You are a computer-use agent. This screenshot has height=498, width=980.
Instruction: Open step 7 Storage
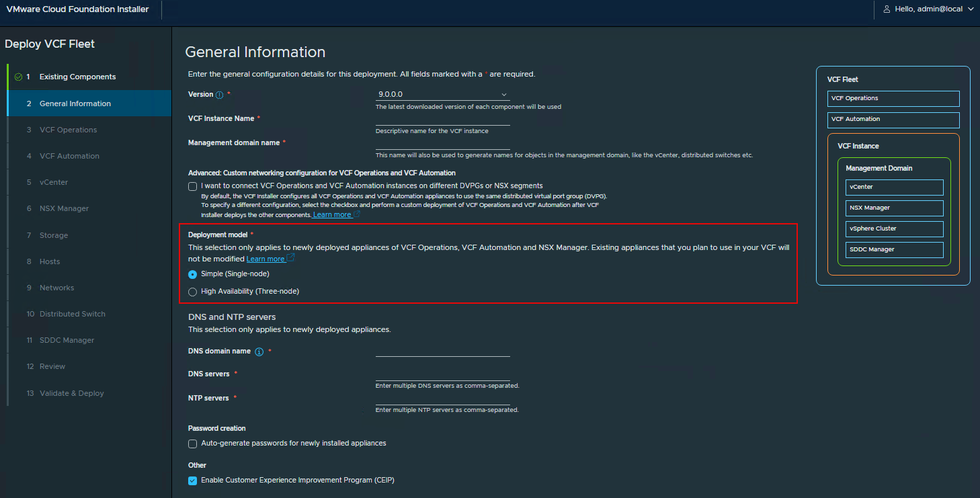89,235
